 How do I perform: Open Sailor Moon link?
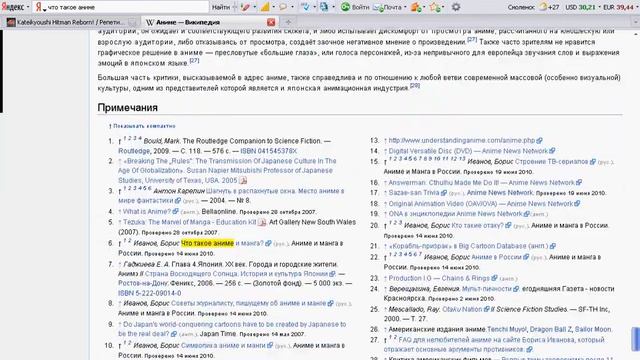pyautogui.click(x=593, y=329)
